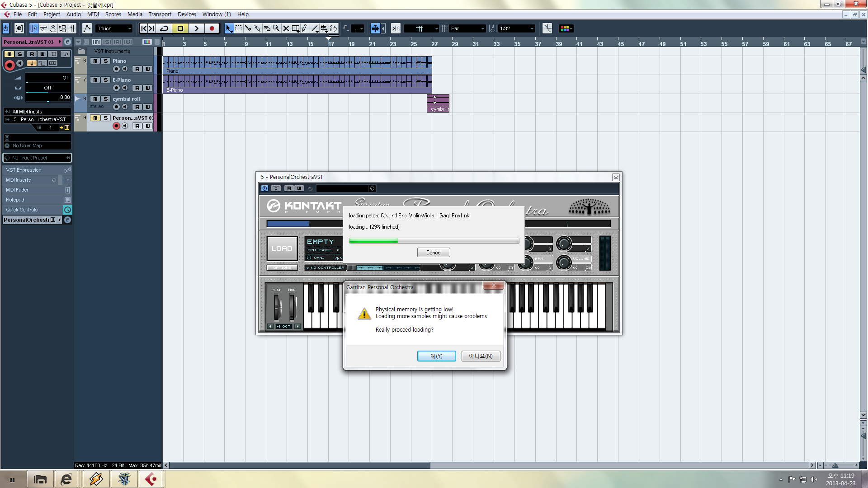Select the Zoom magnifier tool
Image resolution: width=868 pixels, height=488 pixels.
pyautogui.click(x=276, y=28)
